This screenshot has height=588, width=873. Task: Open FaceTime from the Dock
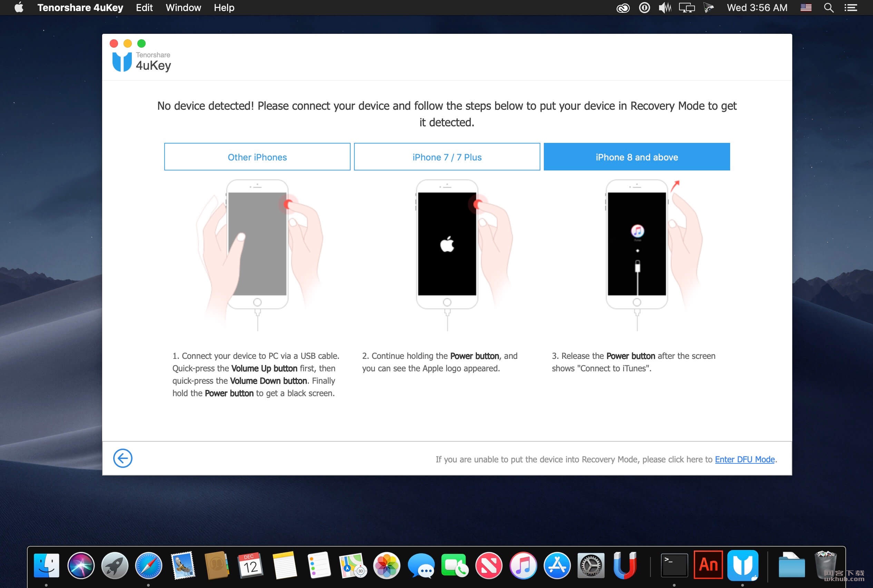(x=455, y=565)
